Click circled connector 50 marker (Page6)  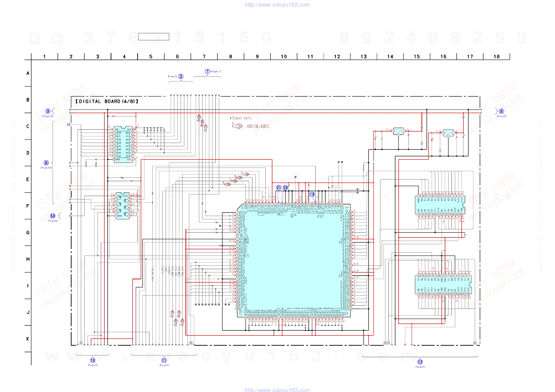pyautogui.click(x=53, y=216)
